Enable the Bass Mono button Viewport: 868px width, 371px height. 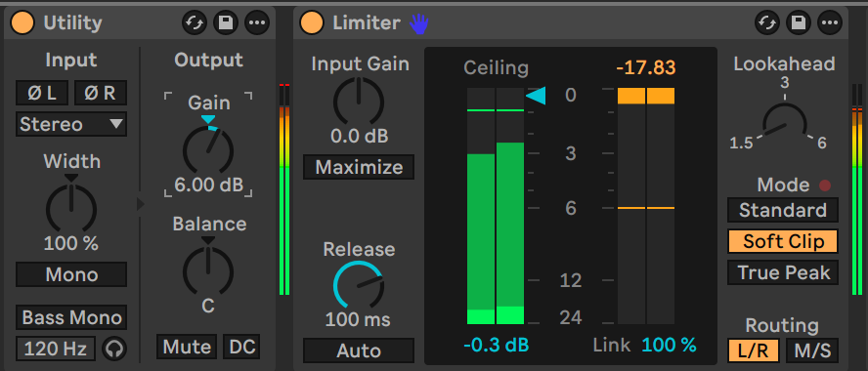point(71,317)
